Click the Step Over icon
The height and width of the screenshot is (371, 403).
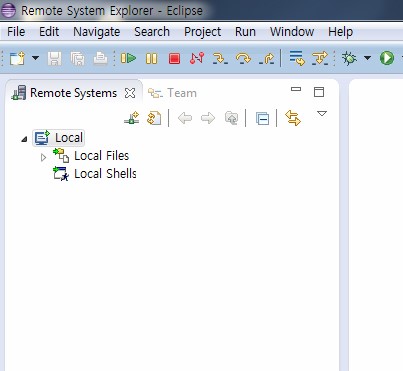tap(243, 59)
